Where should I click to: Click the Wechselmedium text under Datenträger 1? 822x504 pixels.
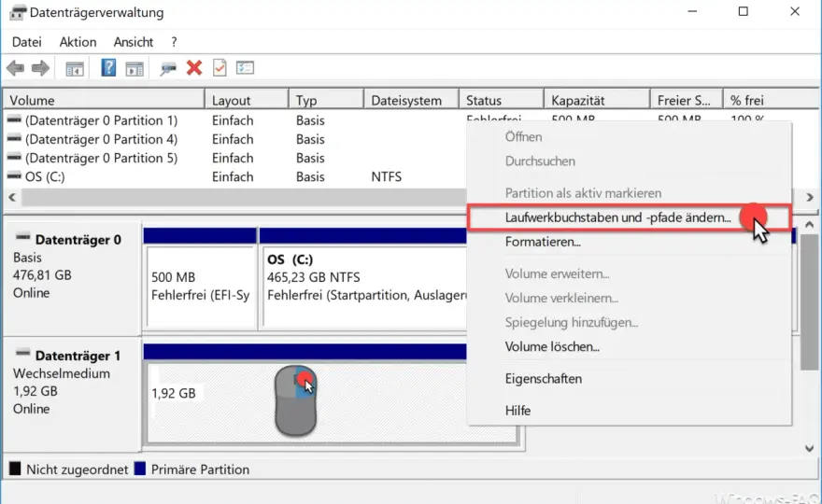pyautogui.click(x=62, y=373)
